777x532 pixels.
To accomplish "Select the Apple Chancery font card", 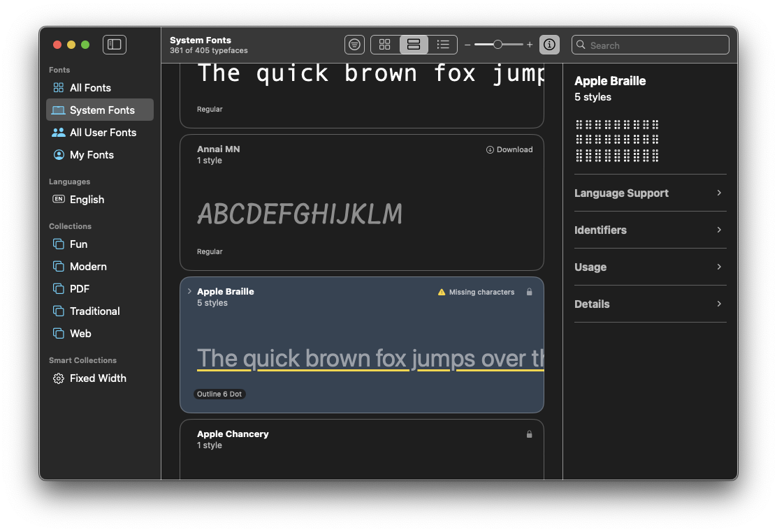I will pyautogui.click(x=362, y=450).
